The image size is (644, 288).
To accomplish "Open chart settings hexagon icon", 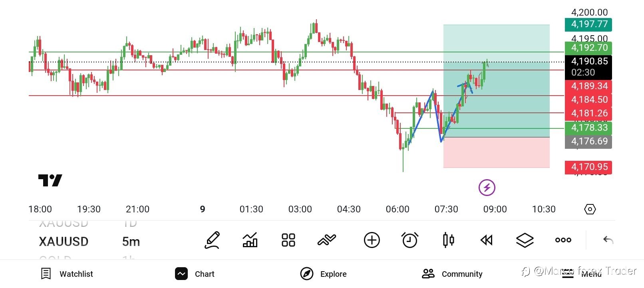I will tap(590, 209).
